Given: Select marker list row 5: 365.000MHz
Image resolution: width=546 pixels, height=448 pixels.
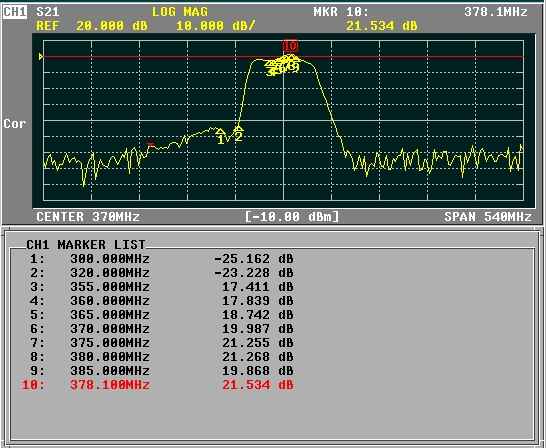Looking at the screenshot, I should pos(162,315).
